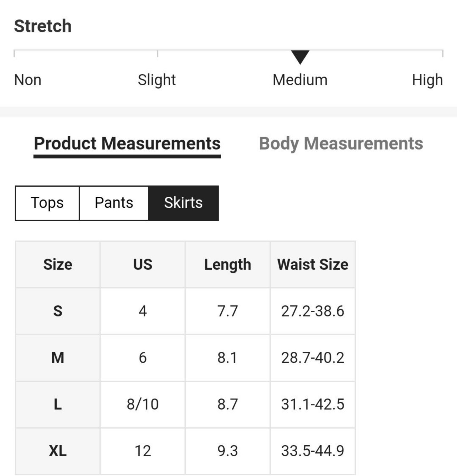
Task: Click the Length column header
Action: (x=227, y=264)
